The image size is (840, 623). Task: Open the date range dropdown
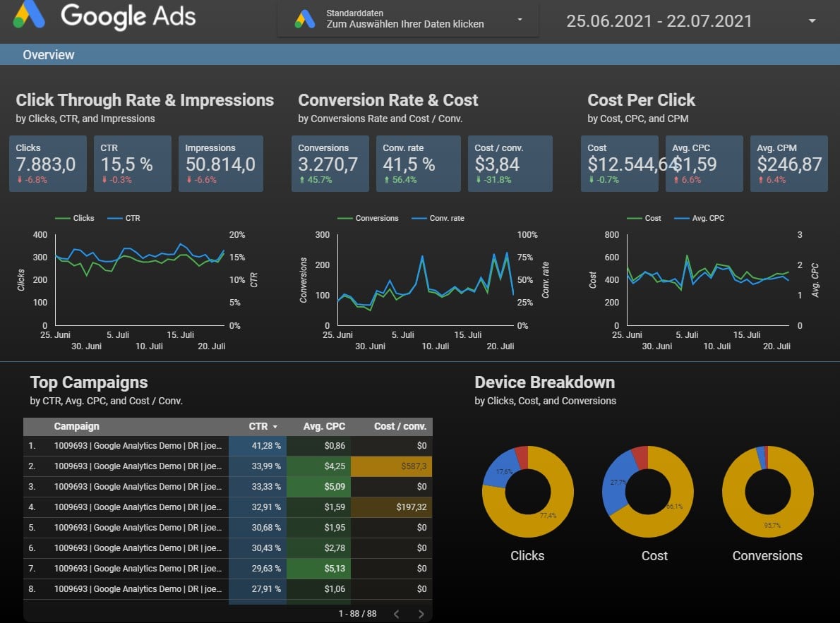click(x=811, y=20)
